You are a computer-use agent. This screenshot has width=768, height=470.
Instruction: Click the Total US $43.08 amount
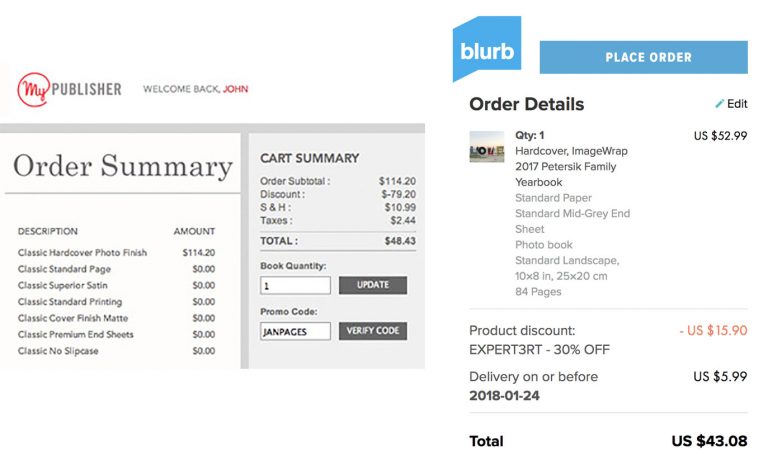tap(709, 441)
